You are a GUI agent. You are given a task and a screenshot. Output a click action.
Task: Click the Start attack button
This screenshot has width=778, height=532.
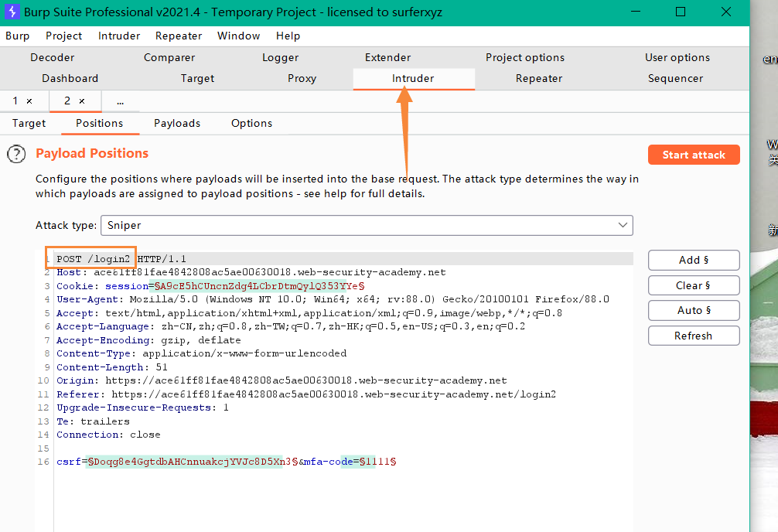pos(694,155)
